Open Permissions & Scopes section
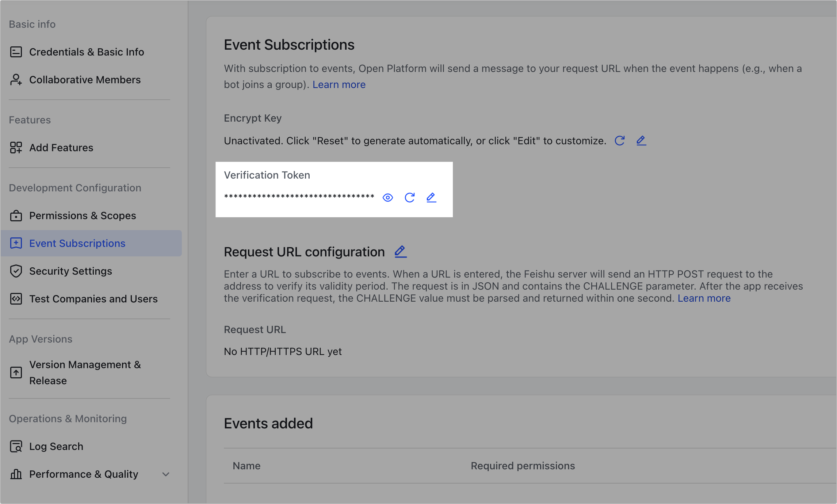Image resolution: width=837 pixels, height=504 pixels. point(83,215)
